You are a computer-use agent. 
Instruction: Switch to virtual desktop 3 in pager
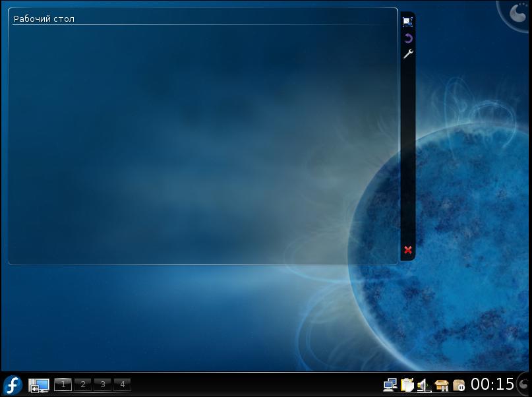(x=103, y=384)
